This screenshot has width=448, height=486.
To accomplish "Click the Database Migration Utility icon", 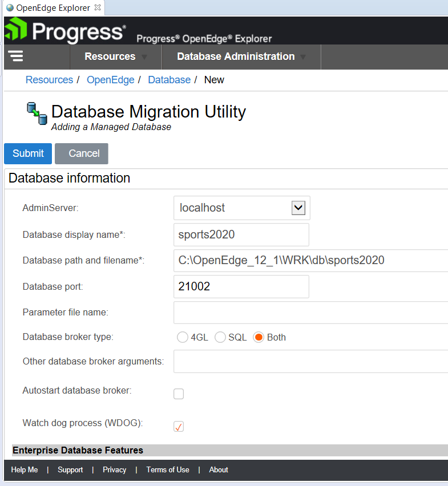I will coord(37,113).
